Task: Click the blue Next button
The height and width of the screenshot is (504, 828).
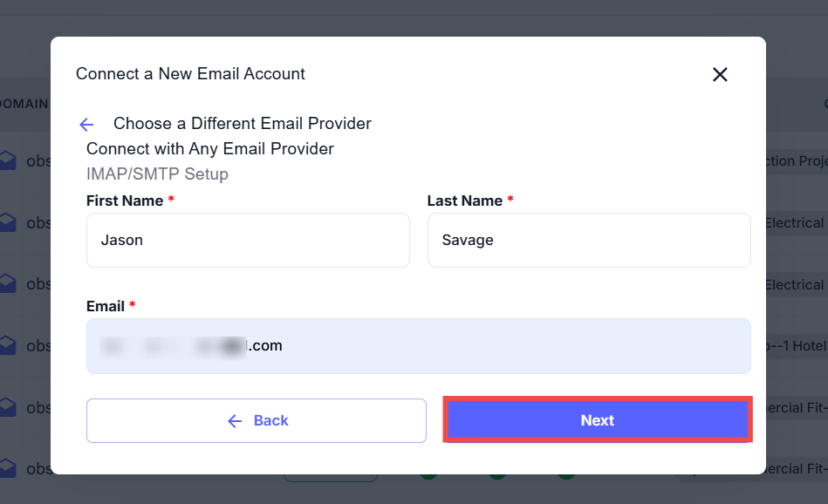Action: [598, 420]
